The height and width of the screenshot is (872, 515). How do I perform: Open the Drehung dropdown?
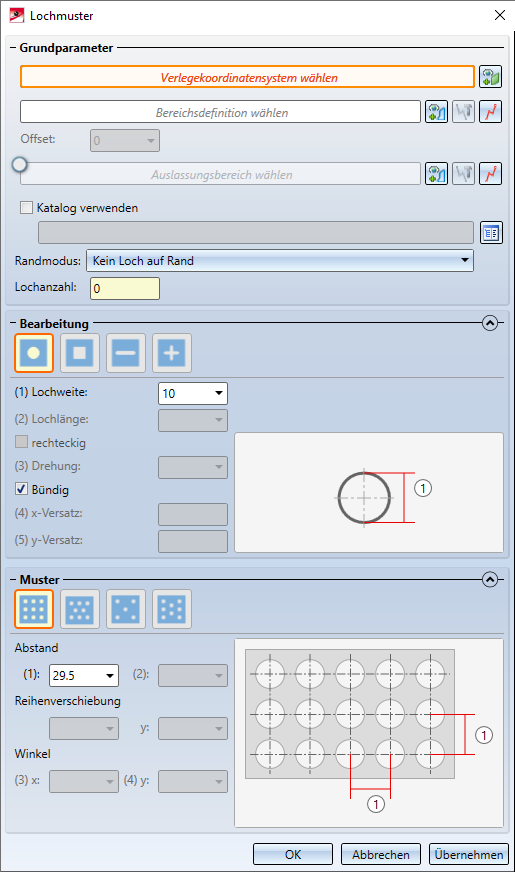point(192,467)
